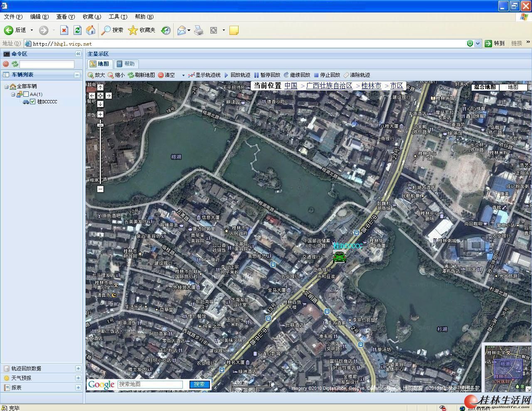This screenshot has height=411, width=532.
Task: Click the map center reset button
Action: pos(100,95)
